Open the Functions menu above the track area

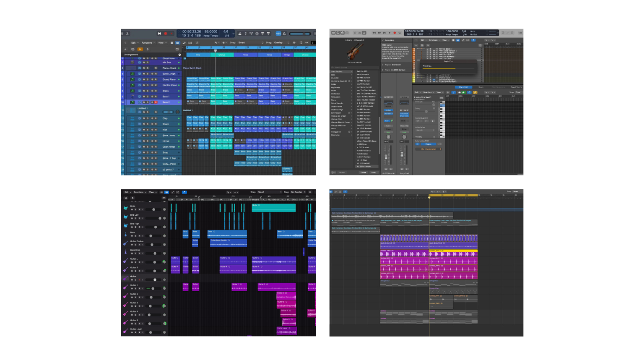(148, 42)
